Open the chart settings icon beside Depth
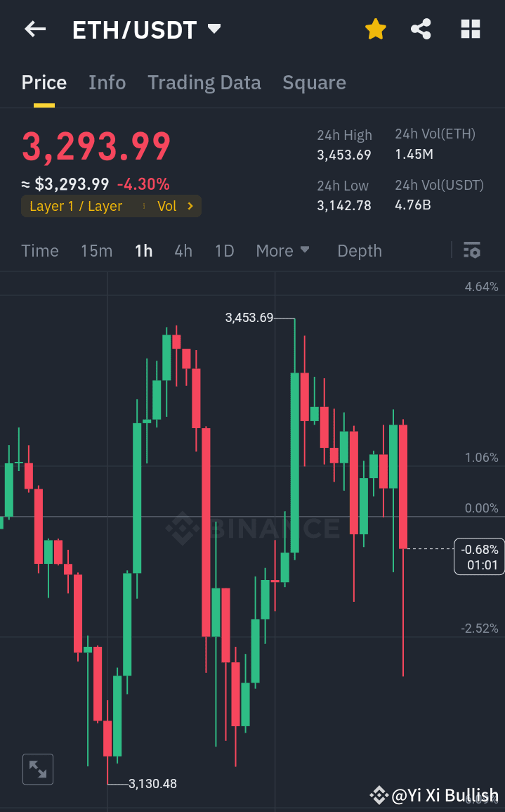Image resolution: width=505 pixels, height=812 pixels. [x=471, y=250]
